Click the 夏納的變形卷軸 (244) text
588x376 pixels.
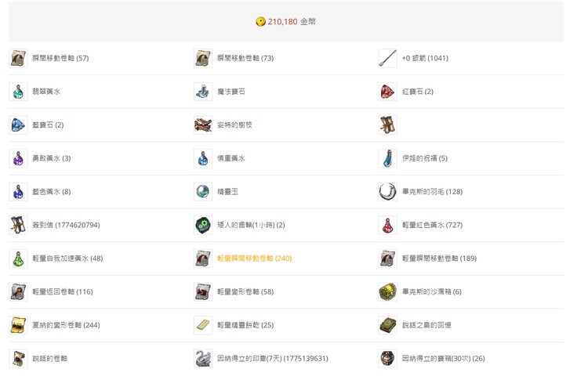(x=66, y=325)
